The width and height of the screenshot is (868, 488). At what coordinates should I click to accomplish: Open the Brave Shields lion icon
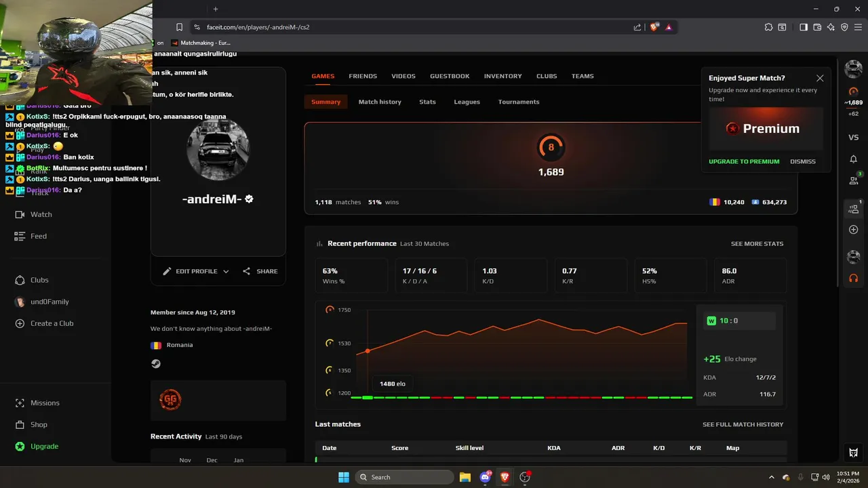[x=654, y=27]
